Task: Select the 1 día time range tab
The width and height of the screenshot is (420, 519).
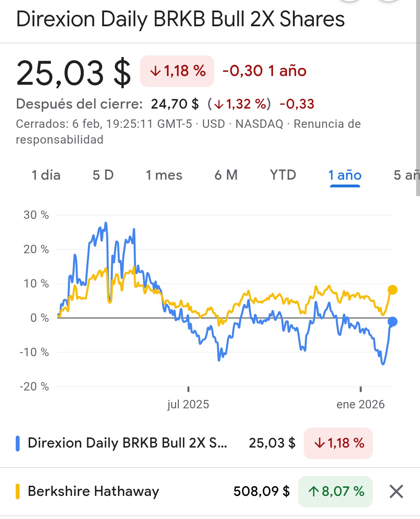Action: [46, 175]
